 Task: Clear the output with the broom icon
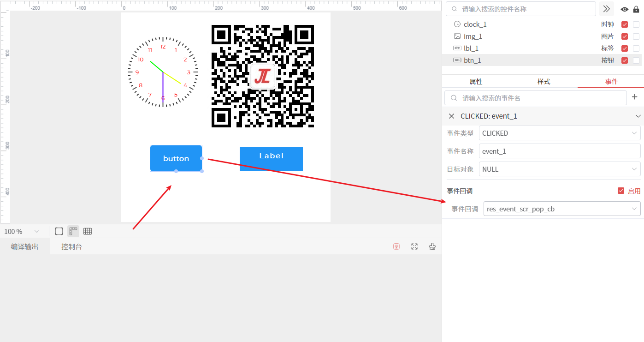[432, 246]
